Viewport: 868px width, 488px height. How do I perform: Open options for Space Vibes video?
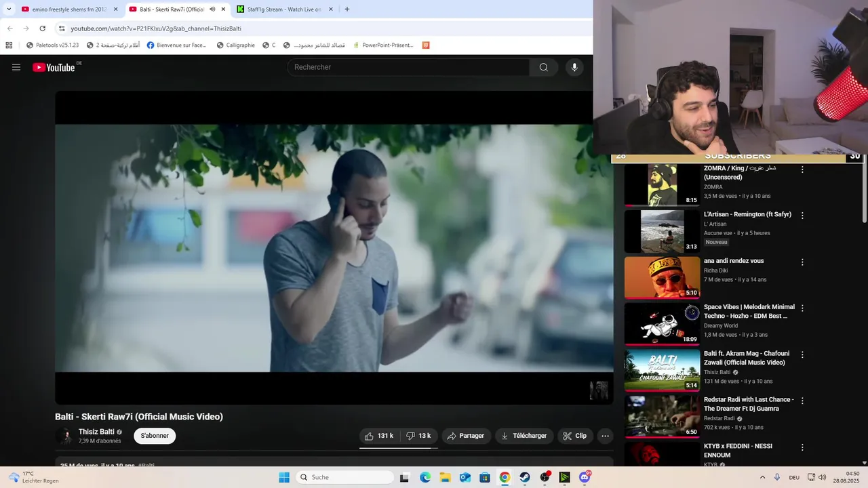click(802, 308)
